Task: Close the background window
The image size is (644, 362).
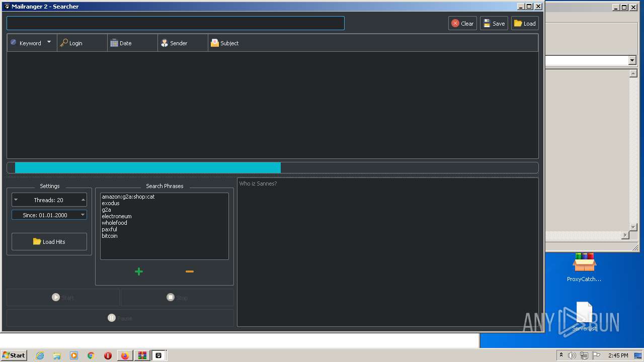Action: (633, 7)
